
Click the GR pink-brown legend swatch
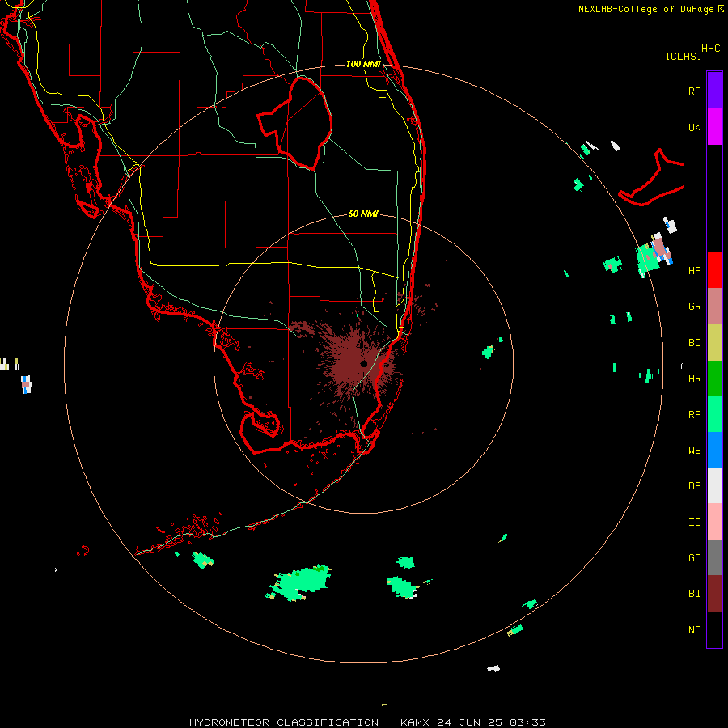pyautogui.click(x=714, y=307)
